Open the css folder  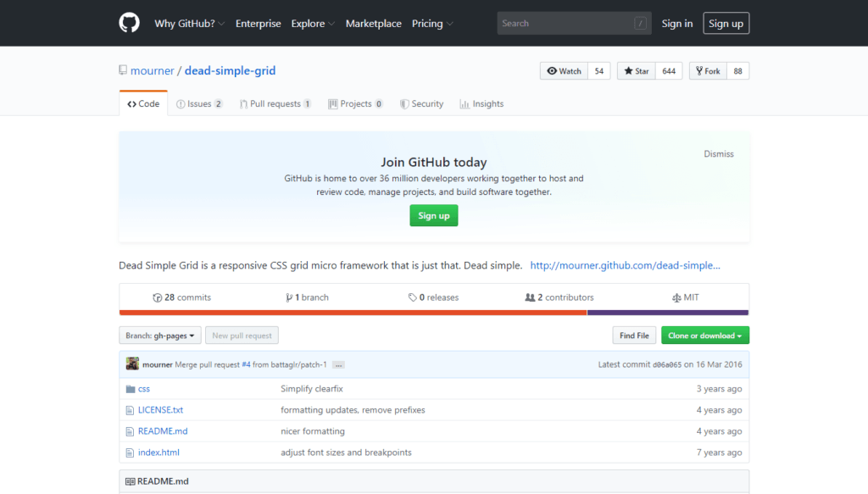pyautogui.click(x=144, y=389)
